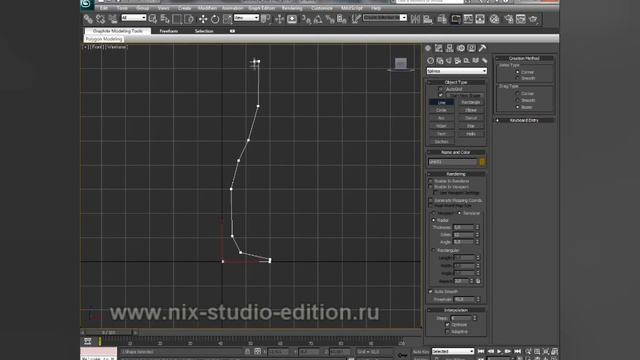Click the 3ds Max application logo button
This screenshot has height=360, width=640.
[87, 4]
